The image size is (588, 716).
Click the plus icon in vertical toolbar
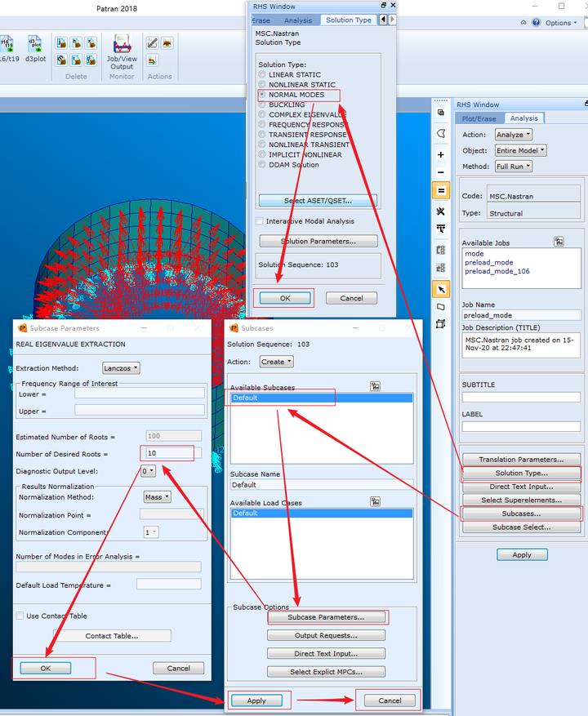(441, 155)
